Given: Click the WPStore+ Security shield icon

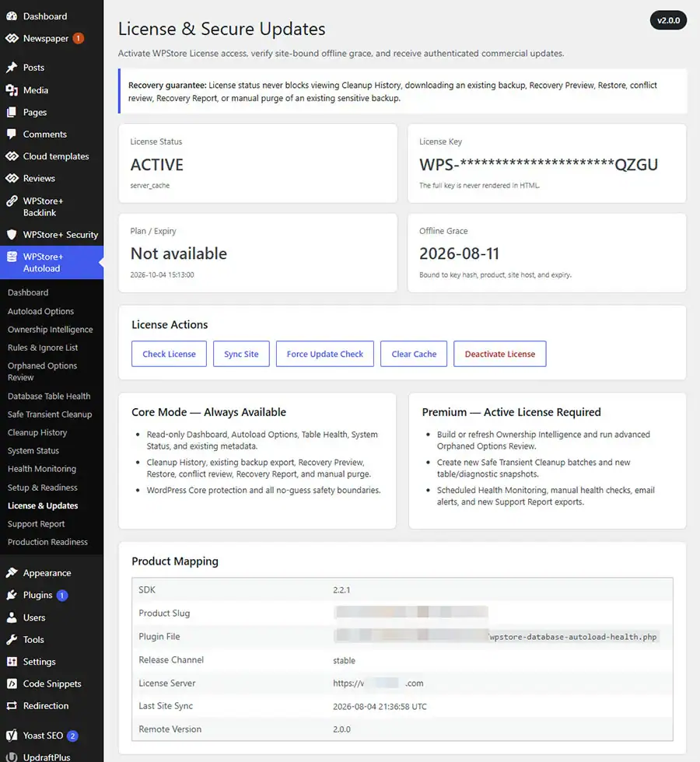Looking at the screenshot, I should click(12, 235).
